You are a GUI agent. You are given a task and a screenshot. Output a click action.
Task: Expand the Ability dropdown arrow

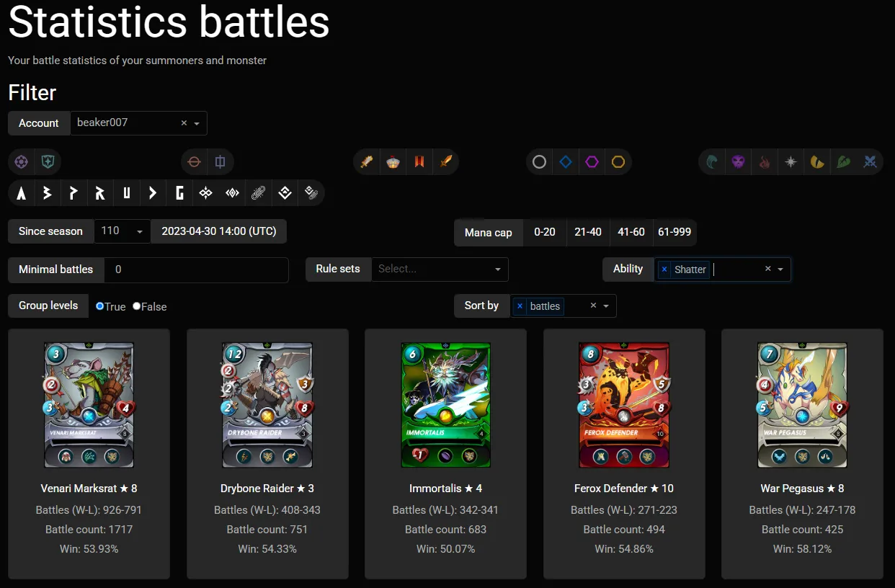(x=780, y=269)
